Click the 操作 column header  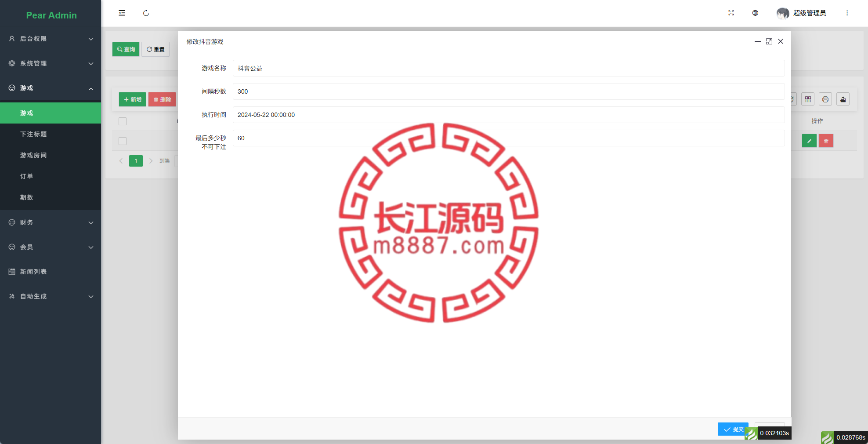pyautogui.click(x=817, y=121)
